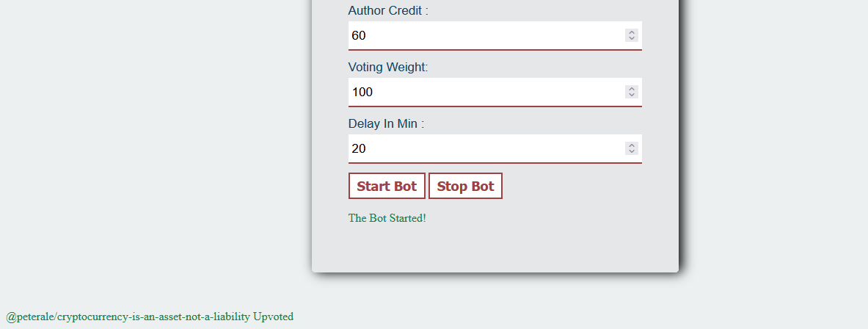Click the "Voting Weight:" label
This screenshot has width=868, height=329.
388,67
